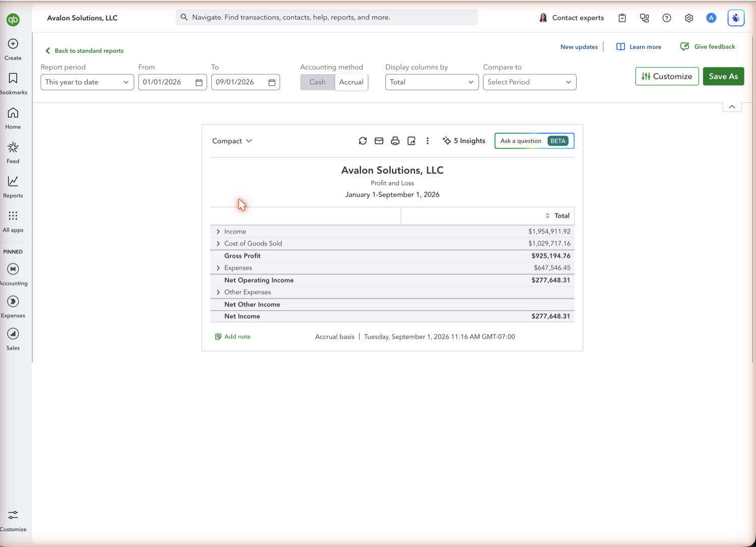Click Contact experts
The image size is (756, 547).
click(x=572, y=18)
